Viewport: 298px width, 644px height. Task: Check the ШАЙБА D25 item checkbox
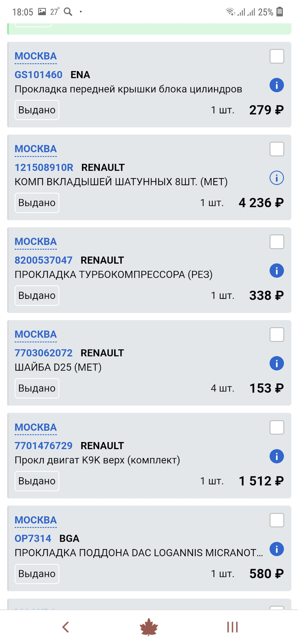click(x=276, y=334)
